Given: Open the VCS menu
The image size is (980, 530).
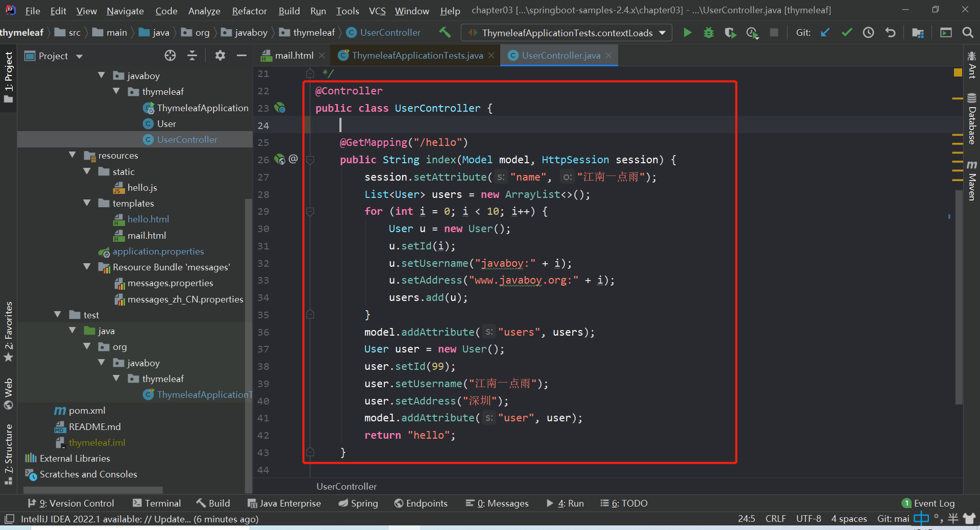Looking at the screenshot, I should tap(377, 11).
